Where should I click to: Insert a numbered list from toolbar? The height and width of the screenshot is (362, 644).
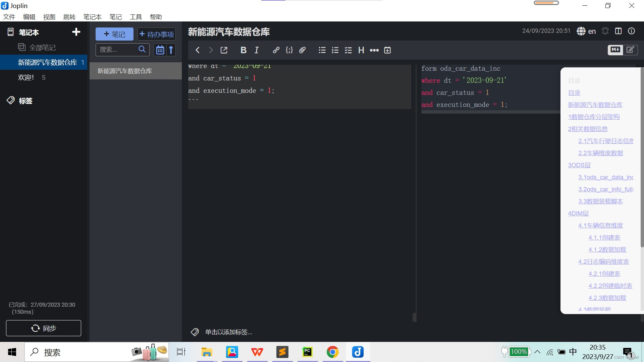point(335,50)
